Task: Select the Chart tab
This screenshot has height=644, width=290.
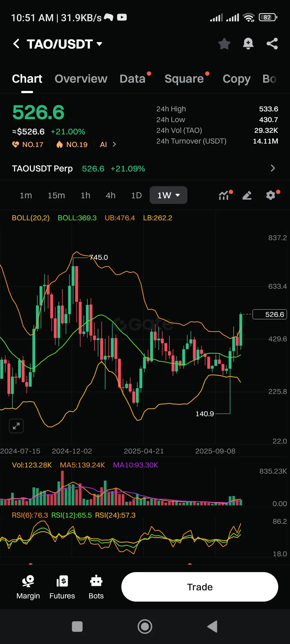Action: tap(27, 79)
